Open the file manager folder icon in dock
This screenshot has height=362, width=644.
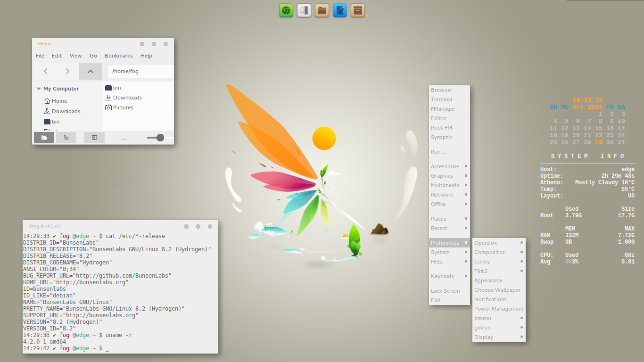click(x=322, y=10)
